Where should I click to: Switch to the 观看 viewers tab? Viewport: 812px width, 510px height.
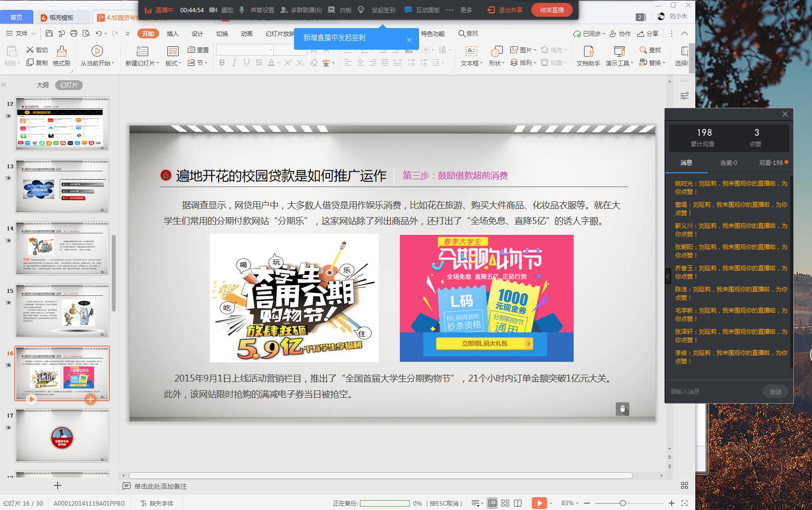point(772,162)
